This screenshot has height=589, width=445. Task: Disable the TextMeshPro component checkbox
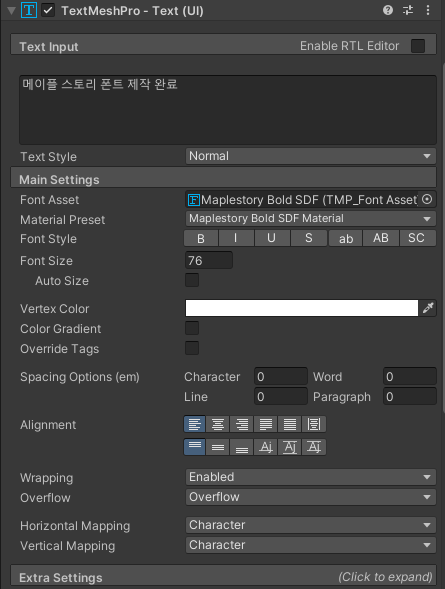[48, 11]
